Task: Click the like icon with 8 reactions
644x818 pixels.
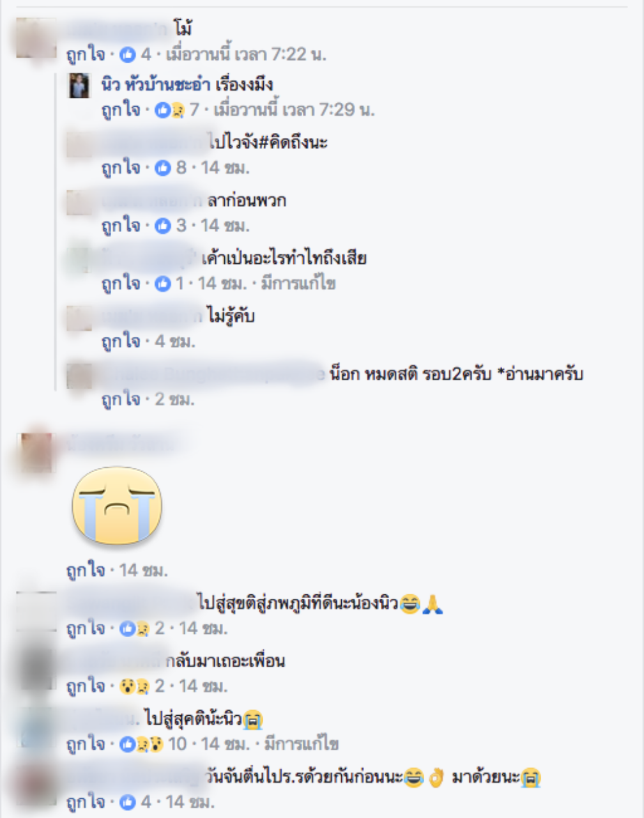Action: [163, 168]
